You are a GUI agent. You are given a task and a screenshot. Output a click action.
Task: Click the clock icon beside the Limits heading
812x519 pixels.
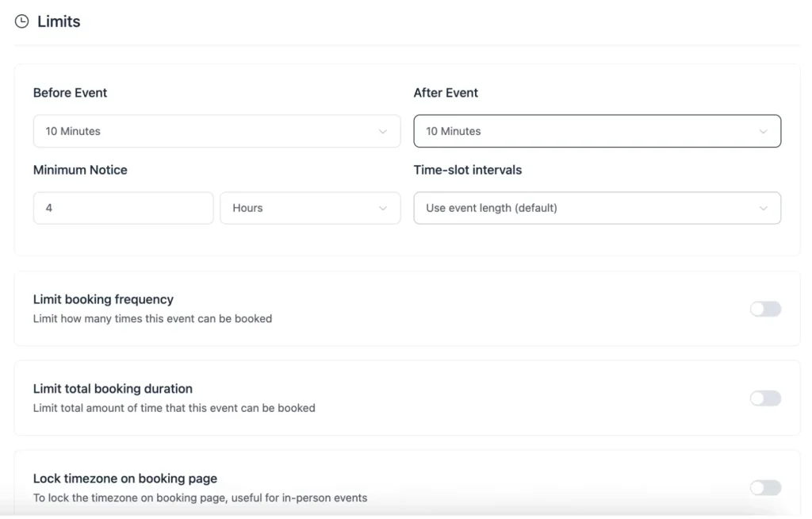point(21,21)
